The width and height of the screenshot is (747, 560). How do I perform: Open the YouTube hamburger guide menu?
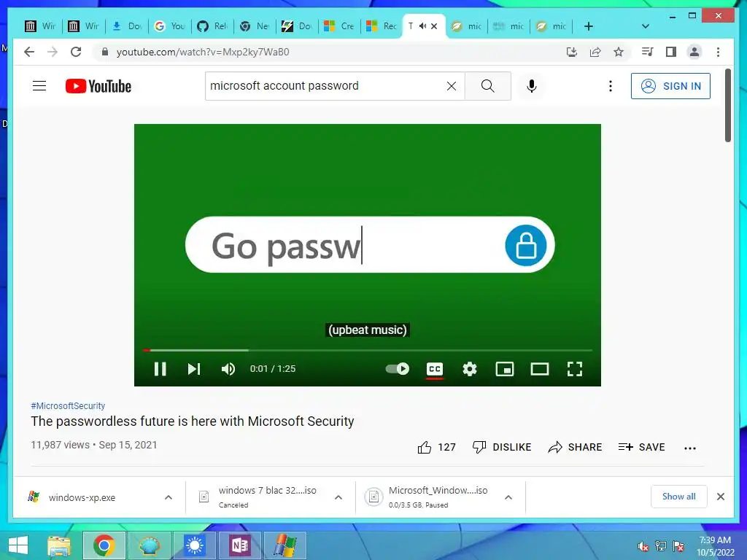39,86
